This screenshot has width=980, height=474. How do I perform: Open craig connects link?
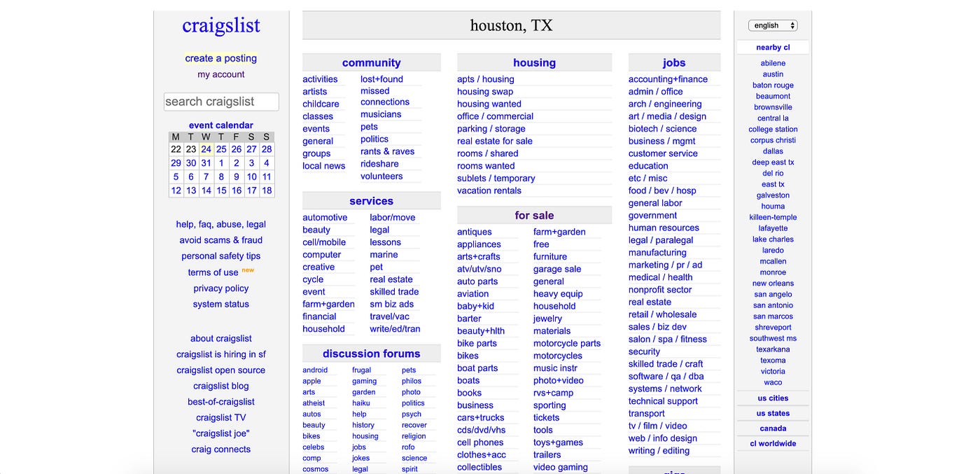pos(221,449)
